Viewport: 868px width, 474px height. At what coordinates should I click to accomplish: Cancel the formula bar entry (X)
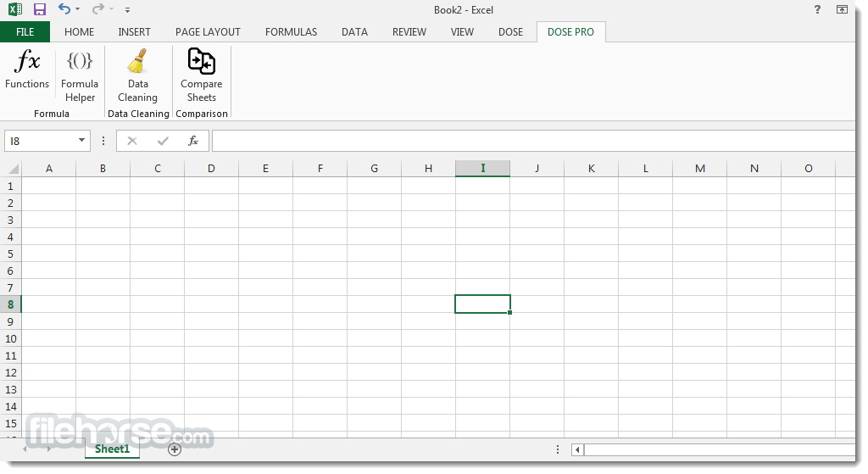(132, 142)
